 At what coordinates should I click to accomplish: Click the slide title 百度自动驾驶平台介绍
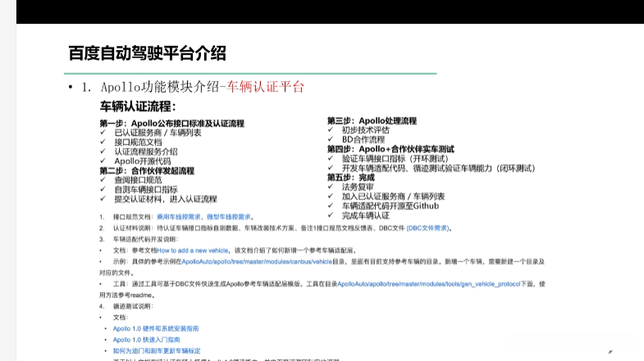click(x=147, y=53)
